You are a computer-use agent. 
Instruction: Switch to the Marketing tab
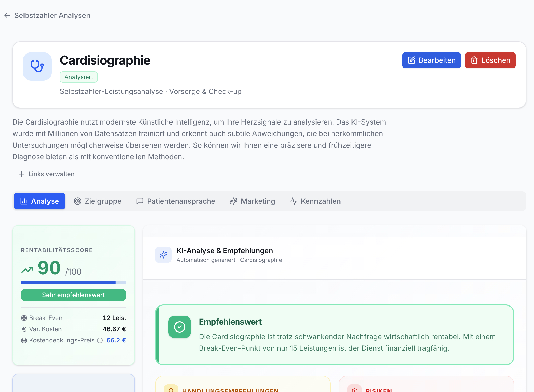pos(252,201)
